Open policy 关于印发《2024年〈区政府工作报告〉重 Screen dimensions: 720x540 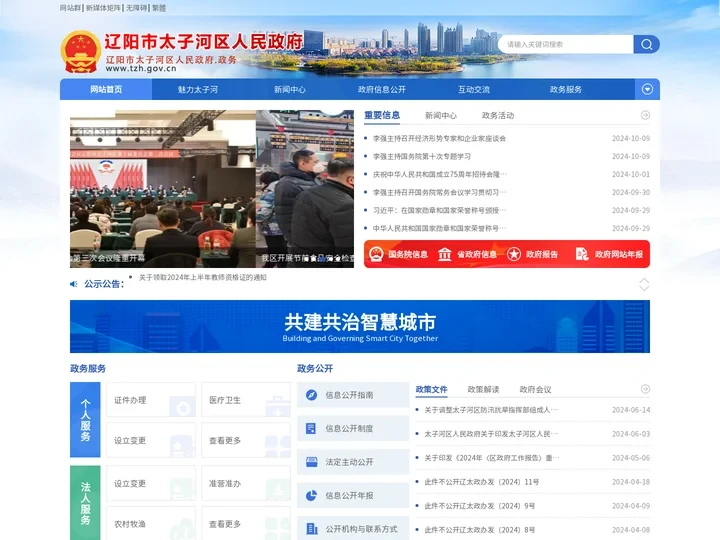[x=492, y=458]
